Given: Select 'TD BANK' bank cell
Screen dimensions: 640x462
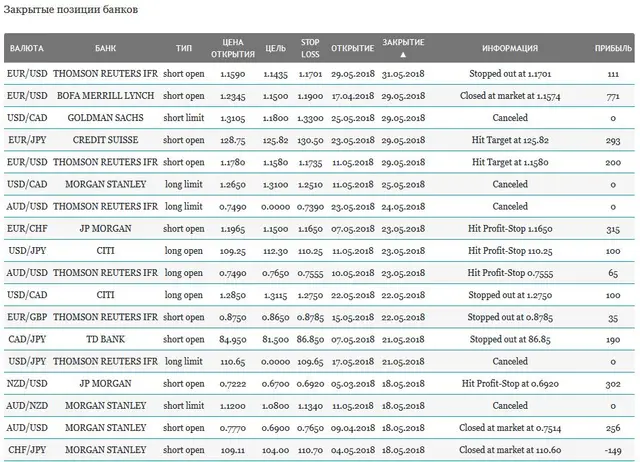Looking at the screenshot, I should pyautogui.click(x=105, y=339).
